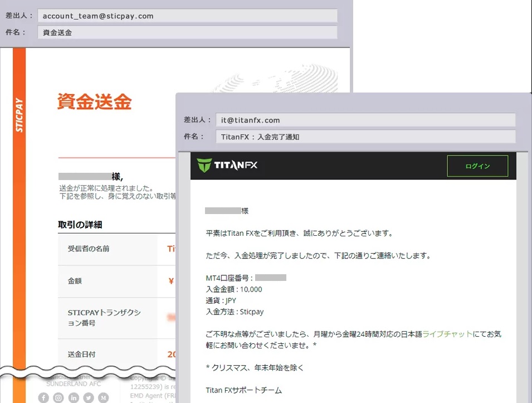
Task: Open the Twitter icon in the Sticpay footer
Action: click(x=89, y=397)
